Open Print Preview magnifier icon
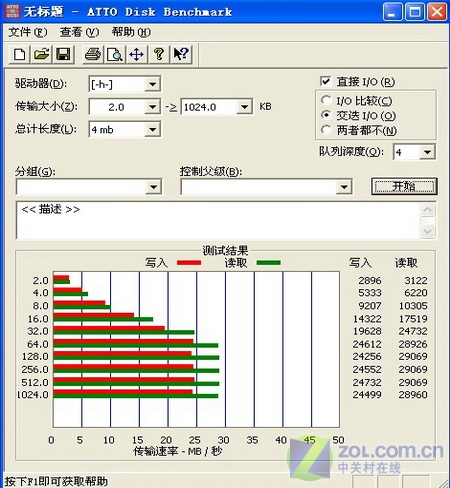This screenshot has height=488, width=450. tap(114, 54)
